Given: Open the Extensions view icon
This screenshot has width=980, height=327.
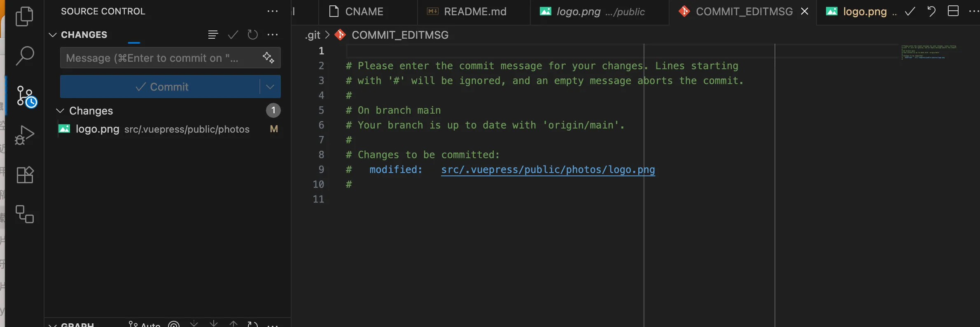Looking at the screenshot, I should [x=25, y=175].
